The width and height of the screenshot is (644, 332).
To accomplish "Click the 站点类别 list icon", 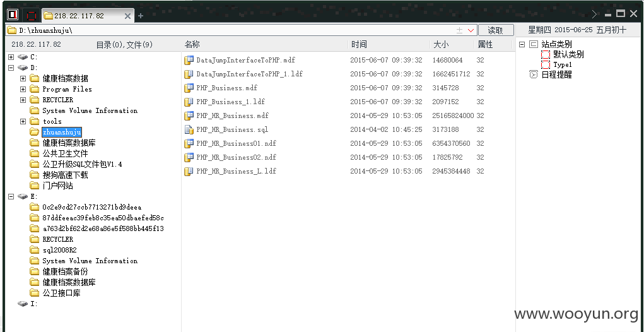I will [x=534, y=44].
